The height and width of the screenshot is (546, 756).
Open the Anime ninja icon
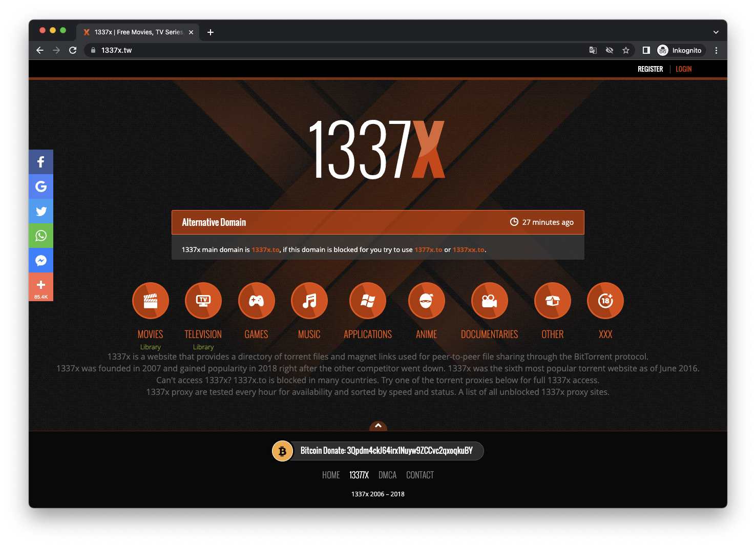point(427,301)
